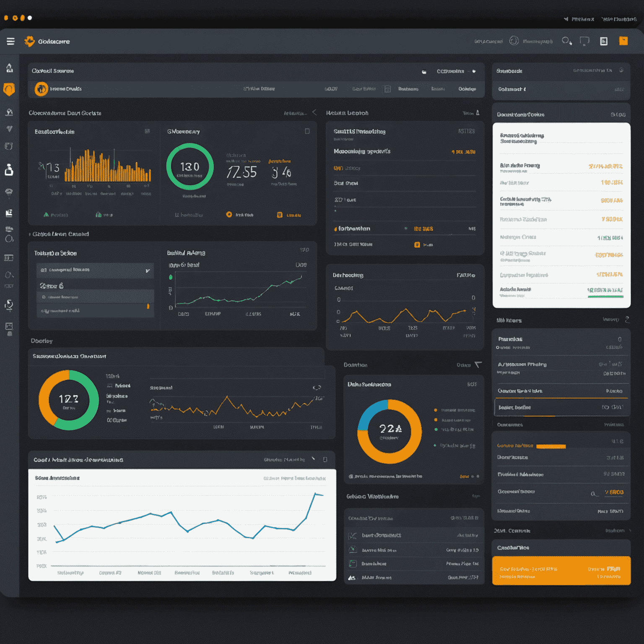Toggle the blue-orange donut's upper green legend entry

point(436,429)
